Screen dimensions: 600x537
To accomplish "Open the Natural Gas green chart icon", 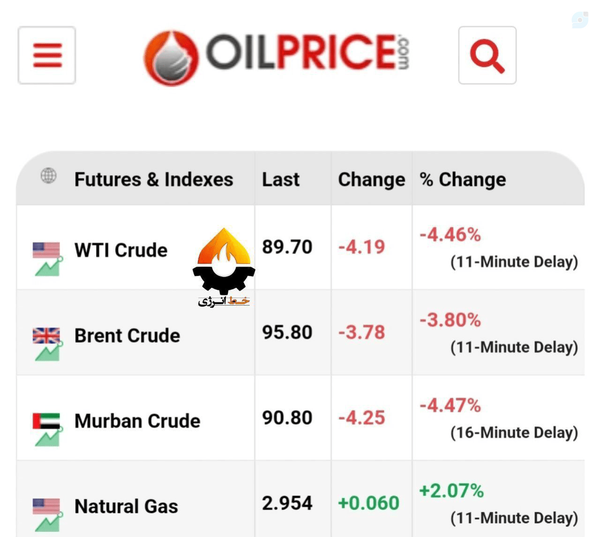I will coord(49,522).
